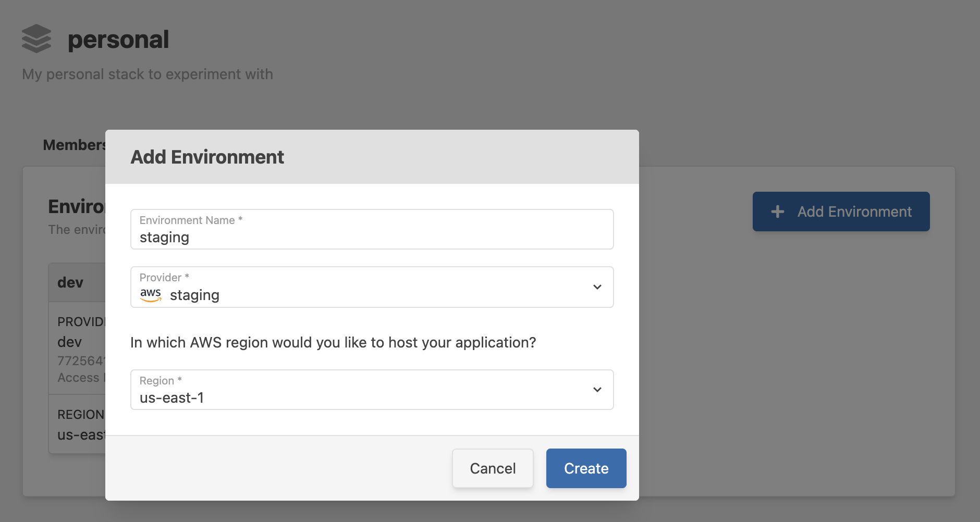Expand the Region dropdown chevron
Screen dimensions: 980x522
coord(597,390)
